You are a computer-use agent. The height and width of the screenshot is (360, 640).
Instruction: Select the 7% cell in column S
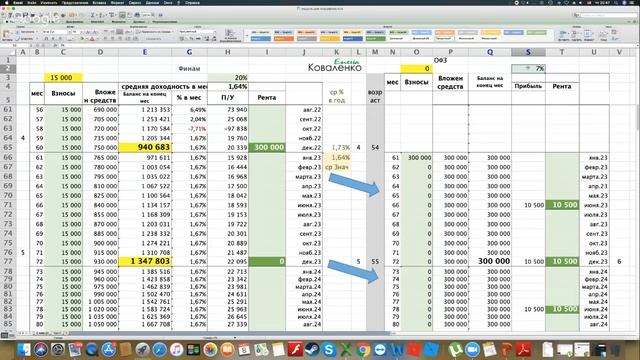tap(528, 69)
